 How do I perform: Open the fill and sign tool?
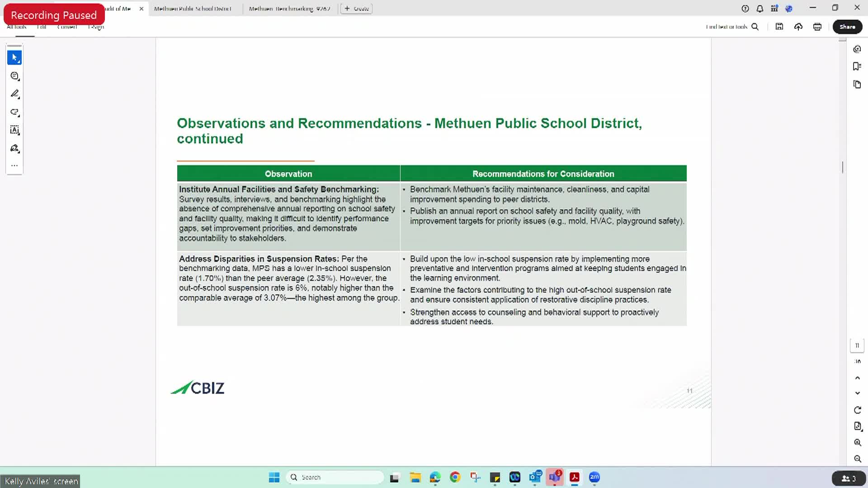coord(14,148)
